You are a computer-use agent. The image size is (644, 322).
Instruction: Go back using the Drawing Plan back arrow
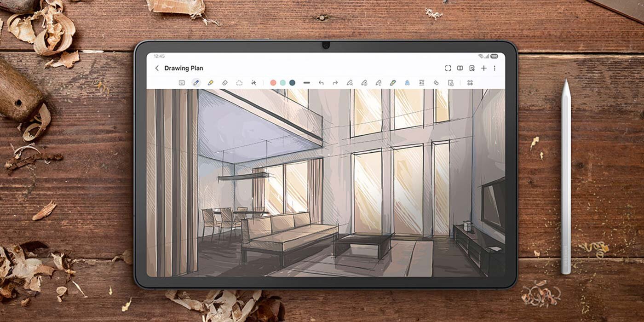click(157, 68)
